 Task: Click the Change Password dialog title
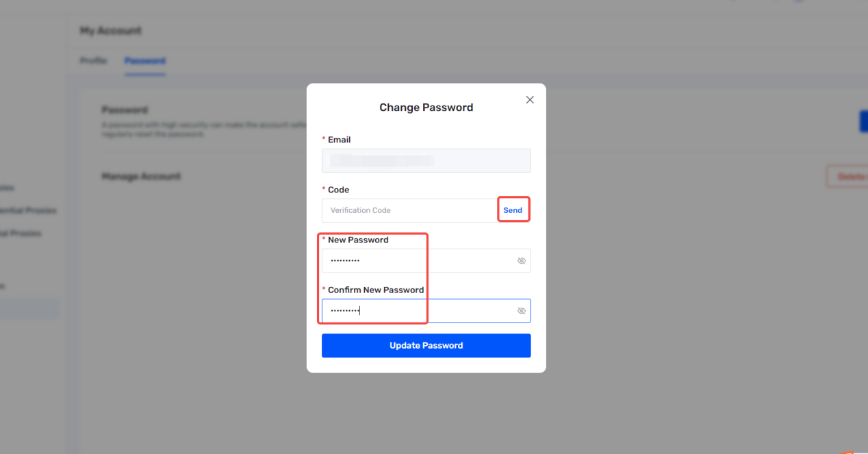(426, 108)
